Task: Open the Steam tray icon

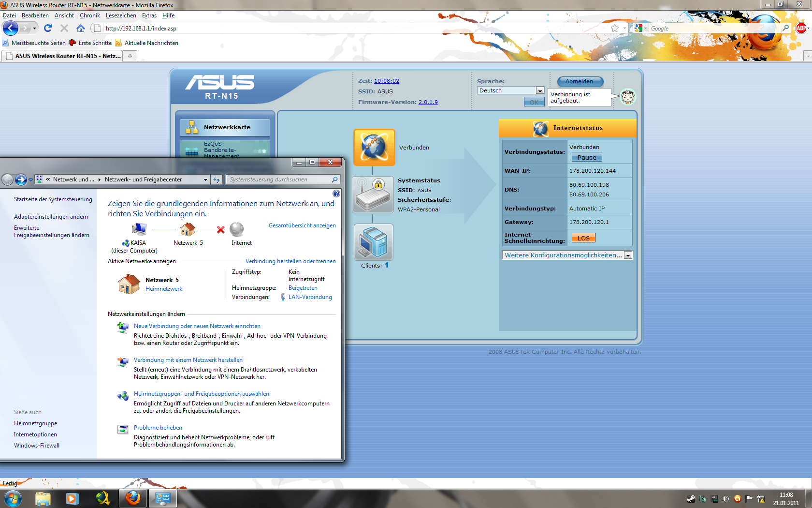Action: [x=691, y=499]
